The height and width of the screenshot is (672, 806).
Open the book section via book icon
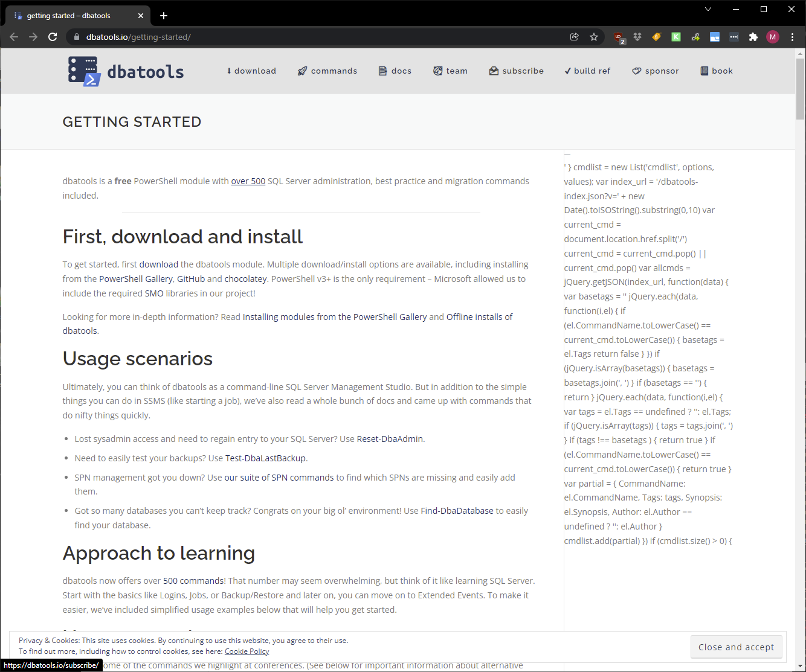pyautogui.click(x=704, y=71)
